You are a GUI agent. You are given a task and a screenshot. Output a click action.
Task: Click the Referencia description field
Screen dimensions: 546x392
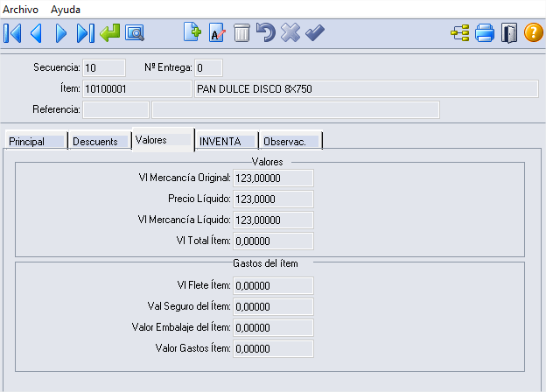coord(296,109)
